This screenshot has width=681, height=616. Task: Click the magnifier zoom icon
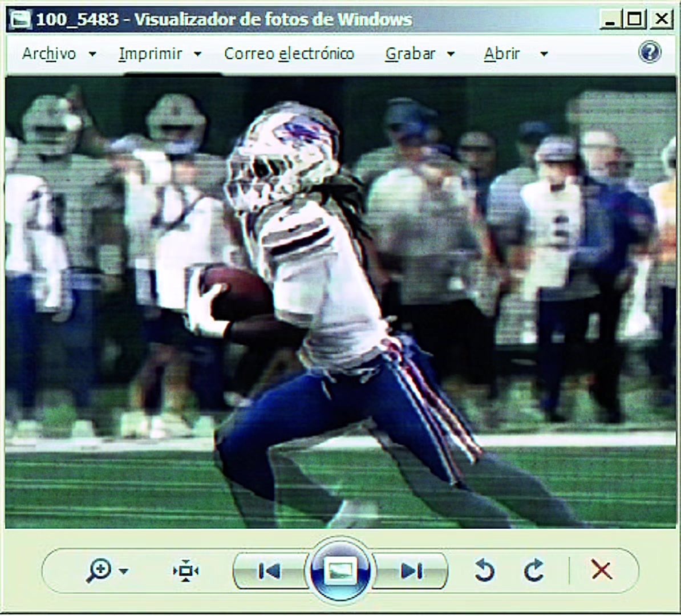(99, 570)
